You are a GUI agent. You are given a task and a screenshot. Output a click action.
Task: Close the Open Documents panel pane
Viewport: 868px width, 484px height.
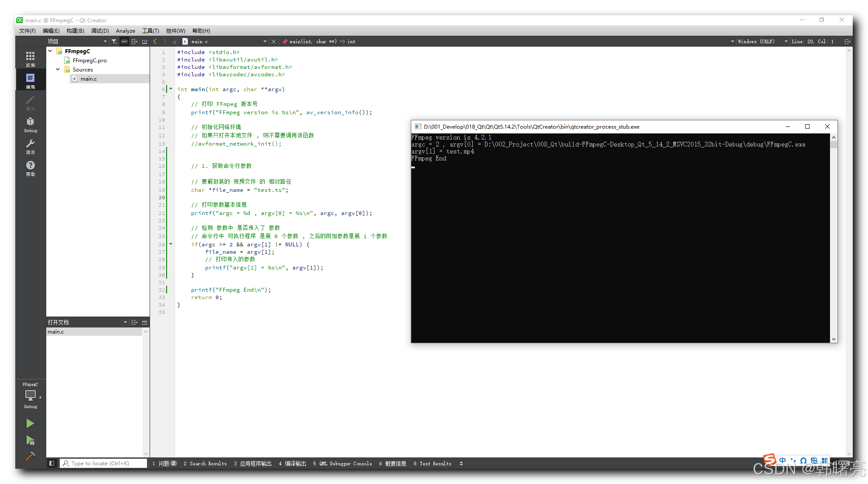coord(144,322)
